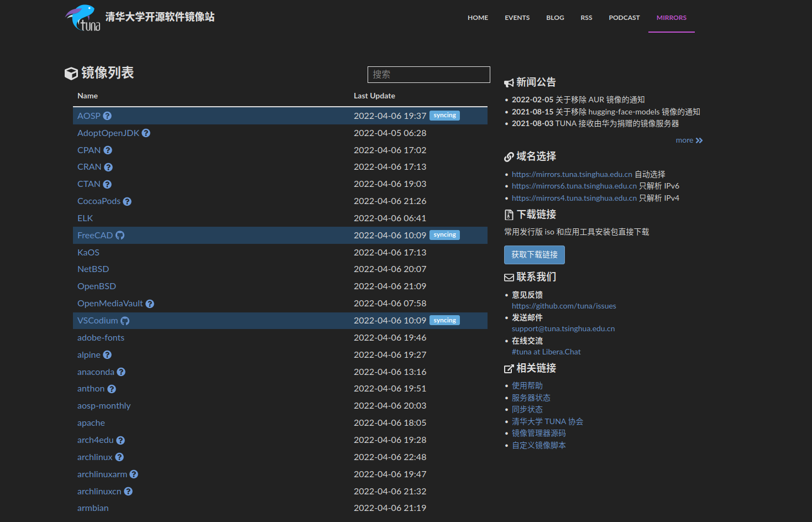The width and height of the screenshot is (812, 522).
Task: Open the anaconda mirror link
Action: pyautogui.click(x=96, y=372)
